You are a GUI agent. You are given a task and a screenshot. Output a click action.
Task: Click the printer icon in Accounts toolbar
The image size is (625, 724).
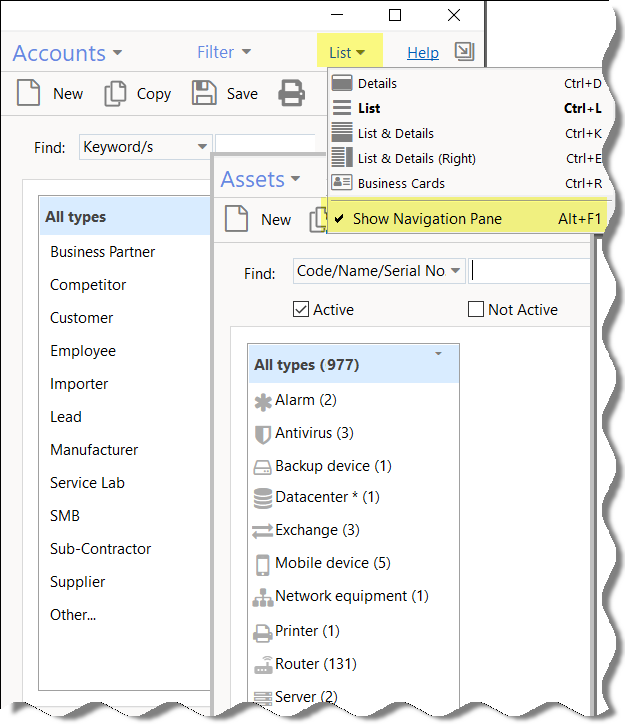point(291,94)
